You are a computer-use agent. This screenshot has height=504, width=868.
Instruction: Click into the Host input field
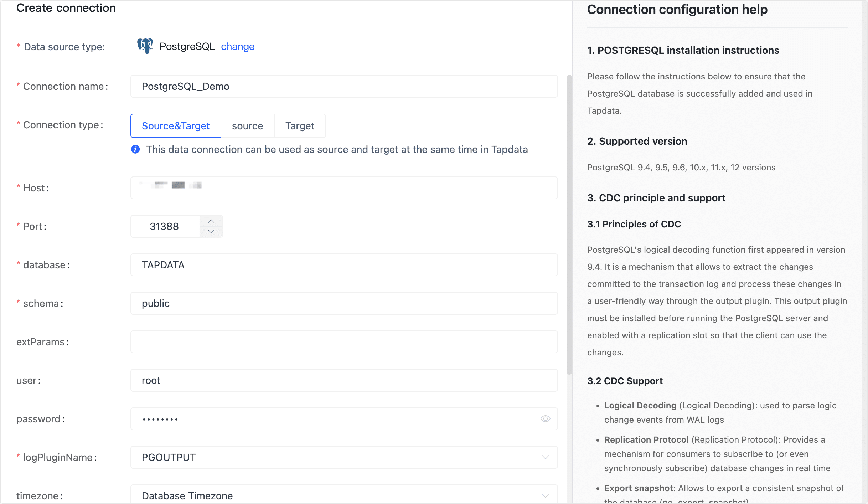[x=344, y=188]
